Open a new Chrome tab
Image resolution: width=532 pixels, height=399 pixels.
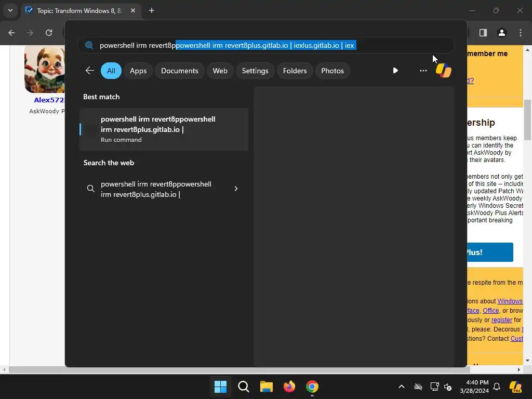[152, 10]
